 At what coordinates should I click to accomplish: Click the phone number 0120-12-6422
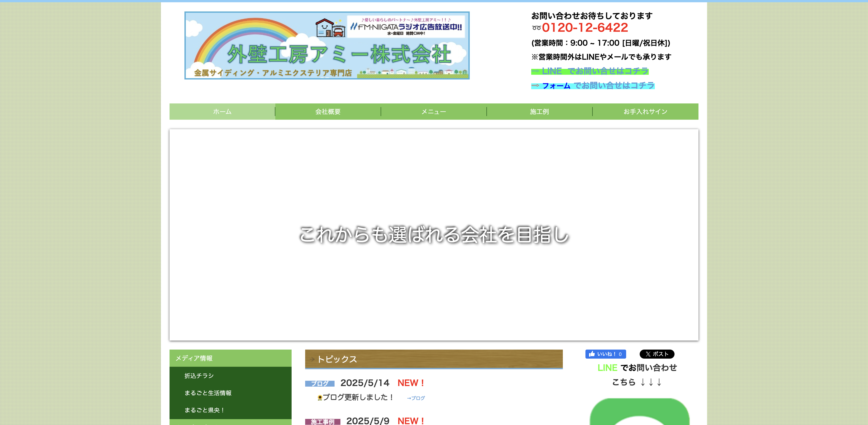click(585, 28)
